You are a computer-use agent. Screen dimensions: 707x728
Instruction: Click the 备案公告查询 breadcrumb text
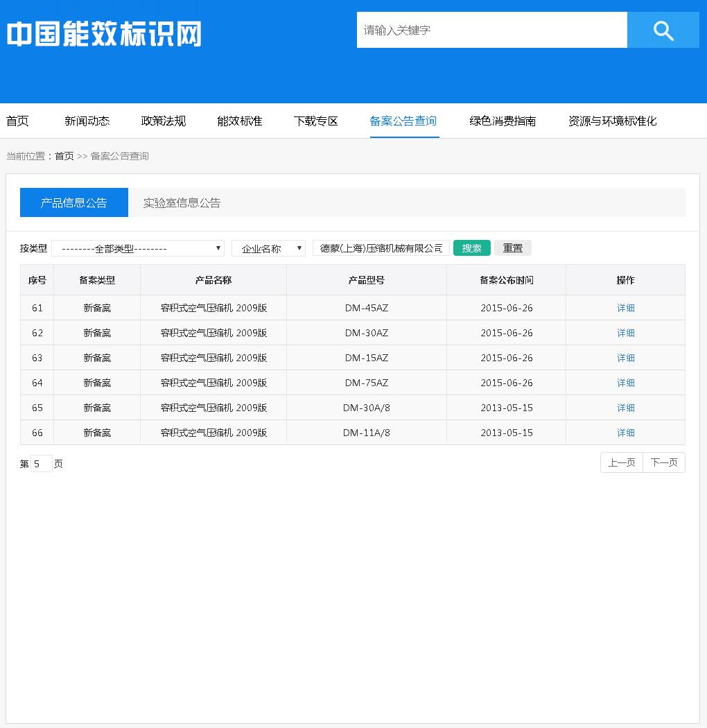point(120,156)
